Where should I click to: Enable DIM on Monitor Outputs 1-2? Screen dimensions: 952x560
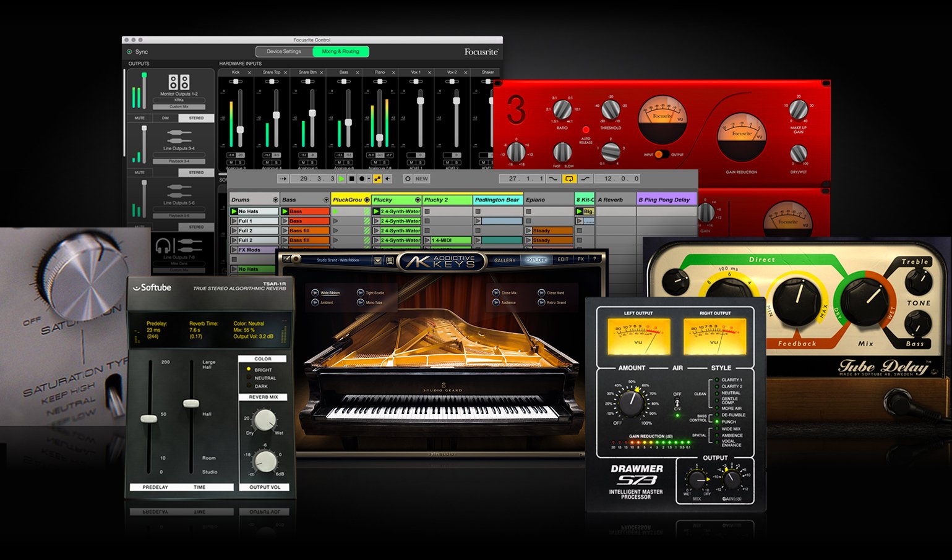click(x=165, y=118)
